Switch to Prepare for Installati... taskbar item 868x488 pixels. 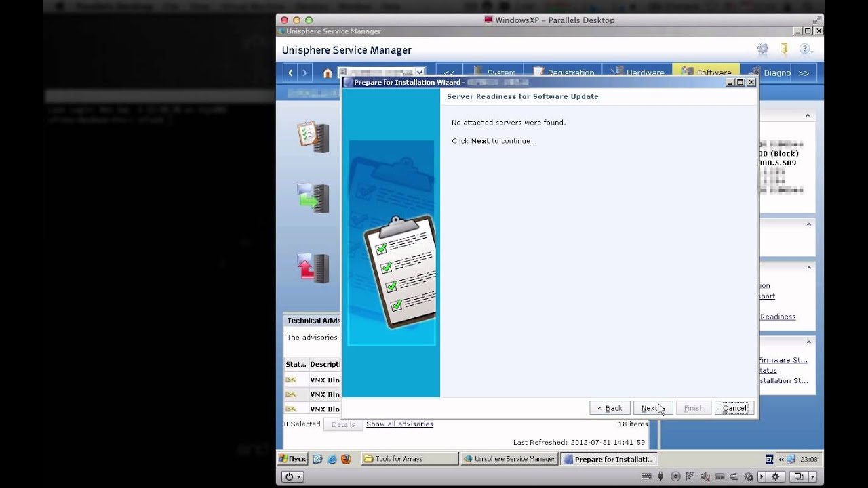608,459
